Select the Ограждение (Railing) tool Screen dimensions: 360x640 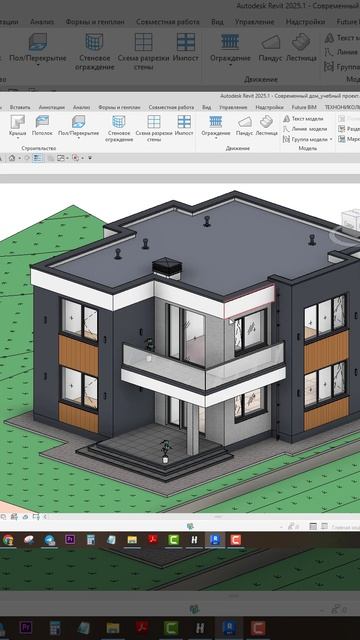(x=216, y=125)
